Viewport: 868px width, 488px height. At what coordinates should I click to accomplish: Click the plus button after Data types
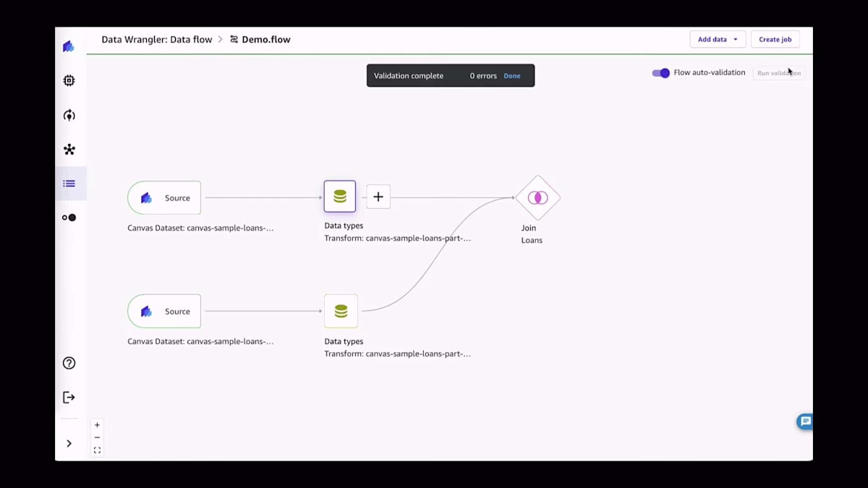coord(378,197)
